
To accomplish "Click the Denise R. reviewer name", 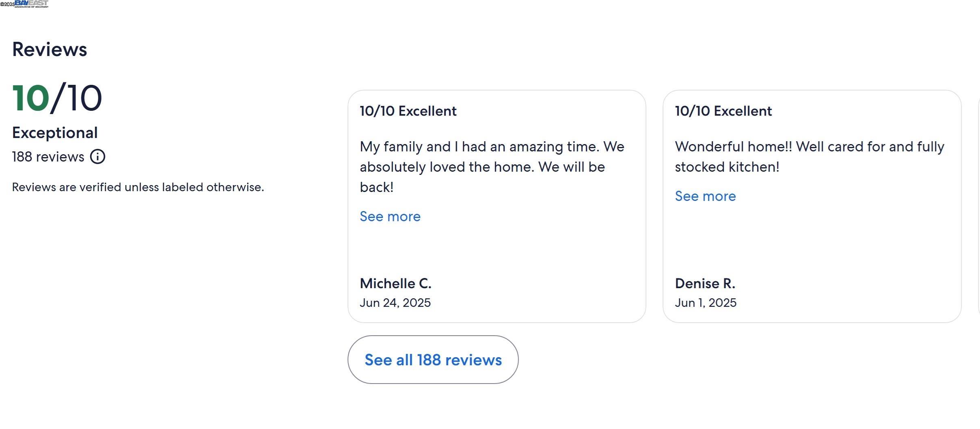I will point(705,283).
